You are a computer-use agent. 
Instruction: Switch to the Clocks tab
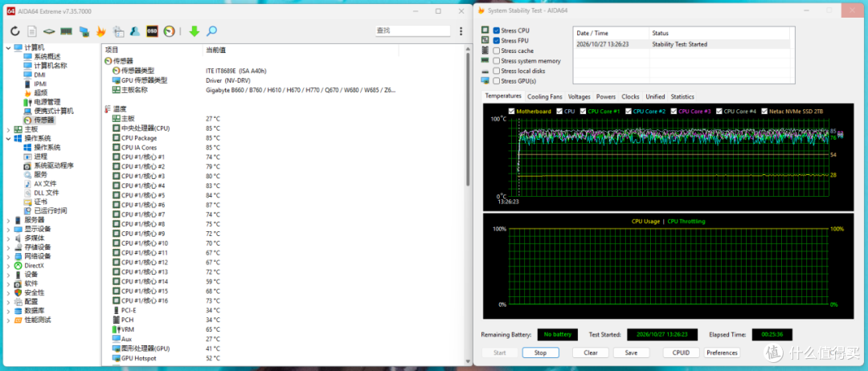coord(631,96)
